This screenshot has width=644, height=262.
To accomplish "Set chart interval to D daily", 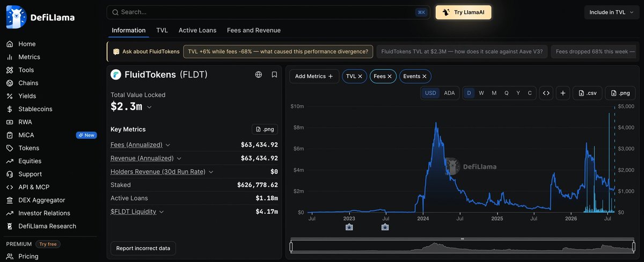I will (469, 93).
